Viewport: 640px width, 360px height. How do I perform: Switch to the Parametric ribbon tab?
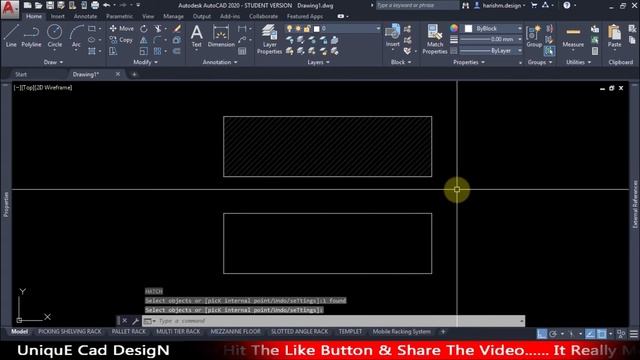coord(119,16)
